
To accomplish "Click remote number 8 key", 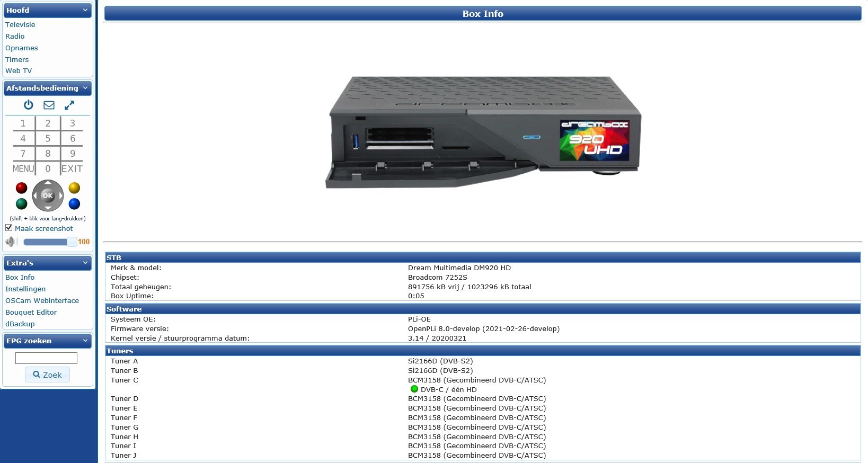I will click(48, 154).
